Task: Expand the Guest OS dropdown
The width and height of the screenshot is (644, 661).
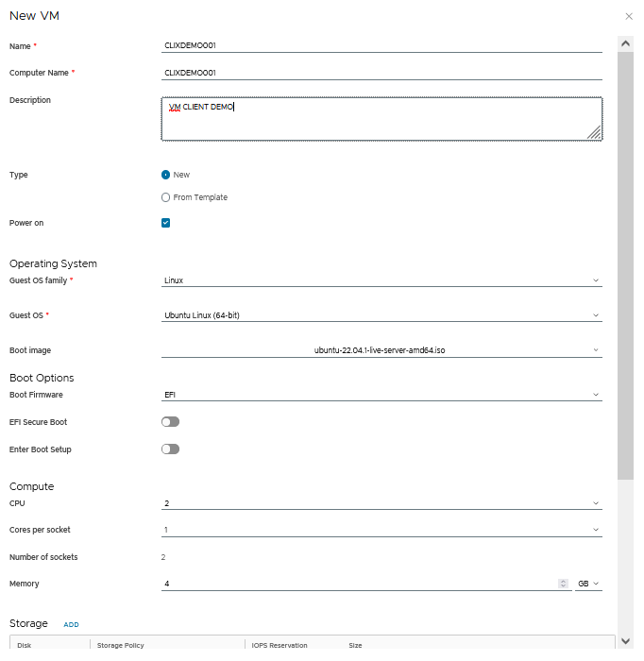Action: (x=381, y=315)
